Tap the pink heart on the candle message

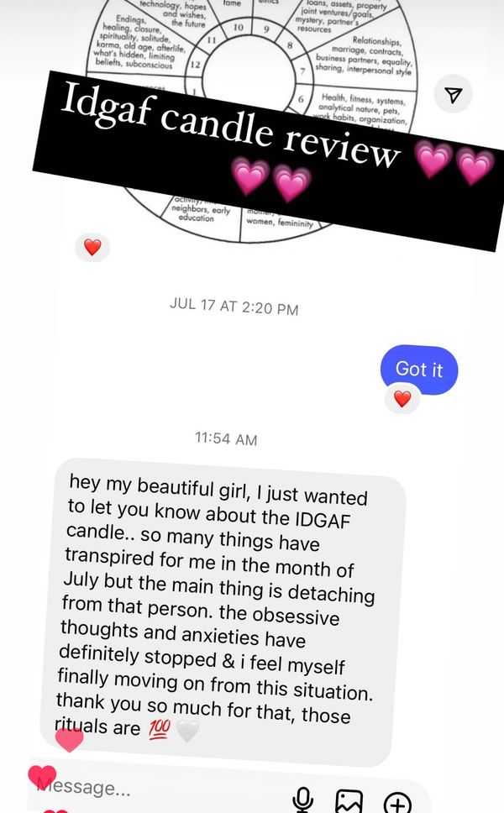tap(69, 739)
